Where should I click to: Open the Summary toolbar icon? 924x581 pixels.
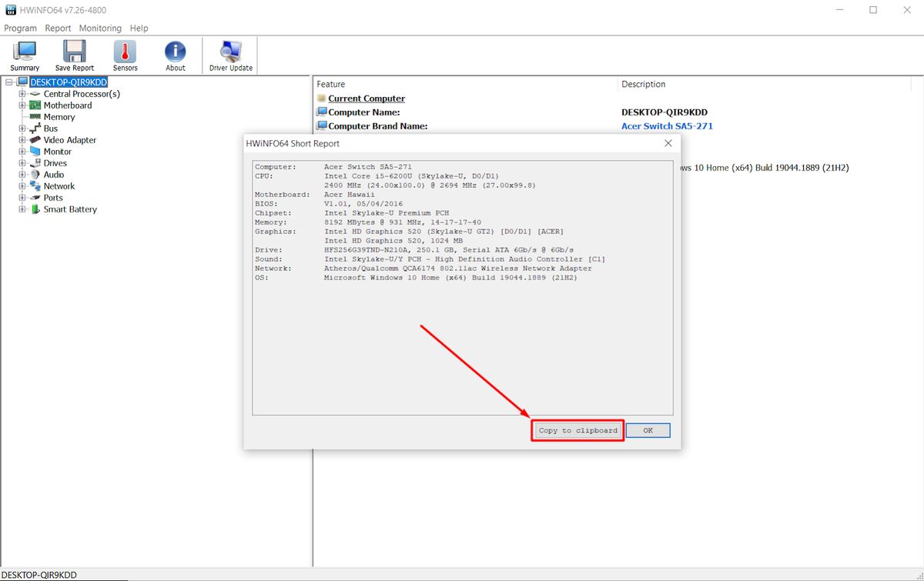25,55
